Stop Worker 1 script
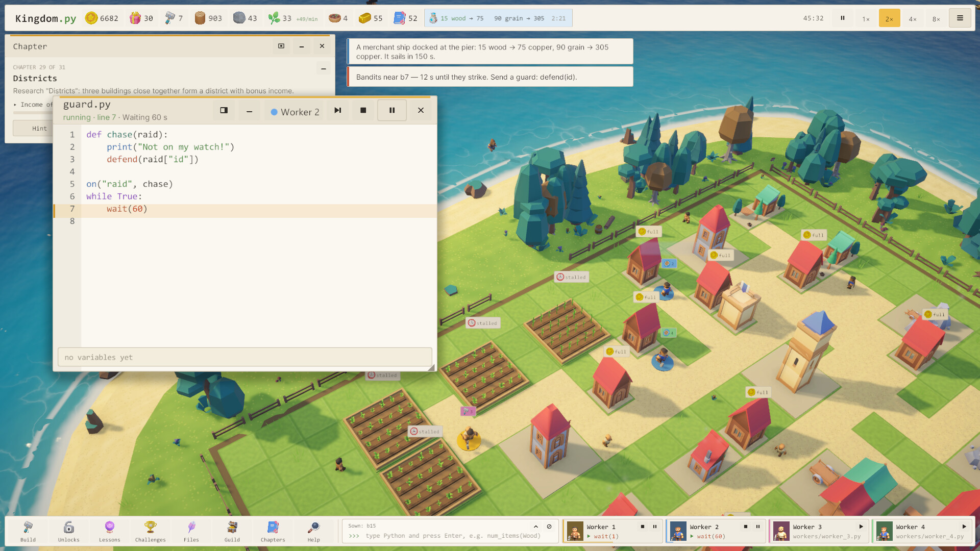980x551 pixels. (x=643, y=527)
